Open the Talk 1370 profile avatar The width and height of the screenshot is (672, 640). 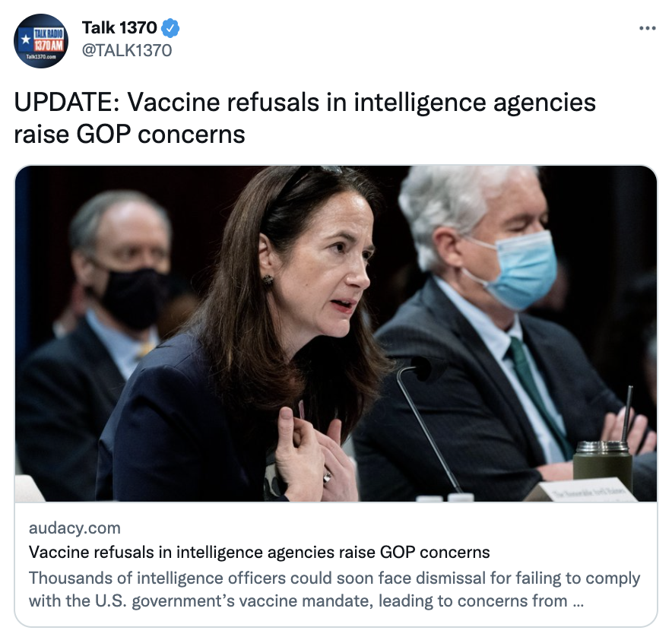tap(41, 41)
